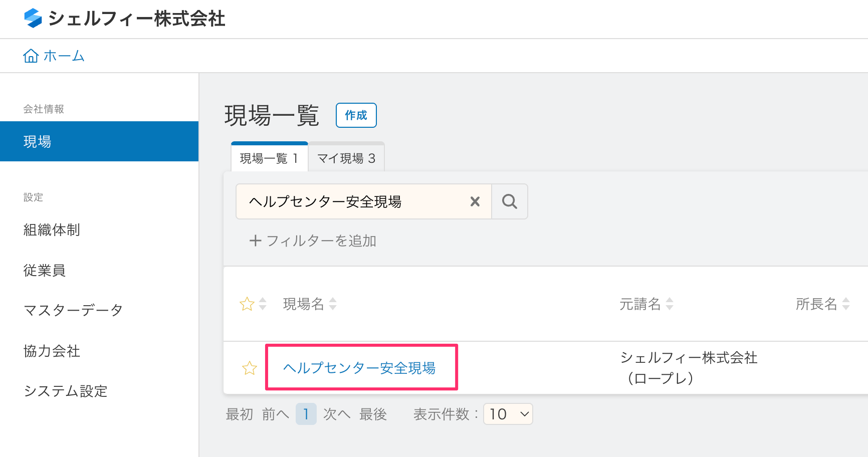Open the ヘルプセンター安全現場 link
The width and height of the screenshot is (868, 457).
[359, 368]
